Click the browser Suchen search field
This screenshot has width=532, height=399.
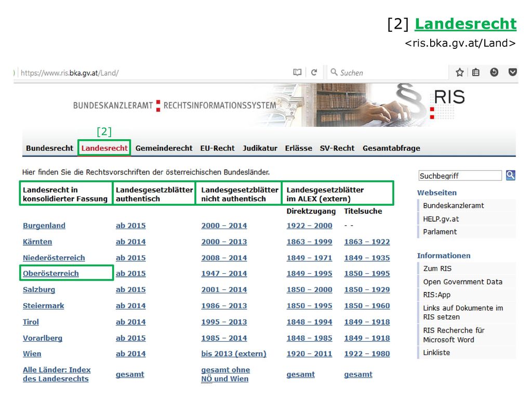tap(388, 73)
